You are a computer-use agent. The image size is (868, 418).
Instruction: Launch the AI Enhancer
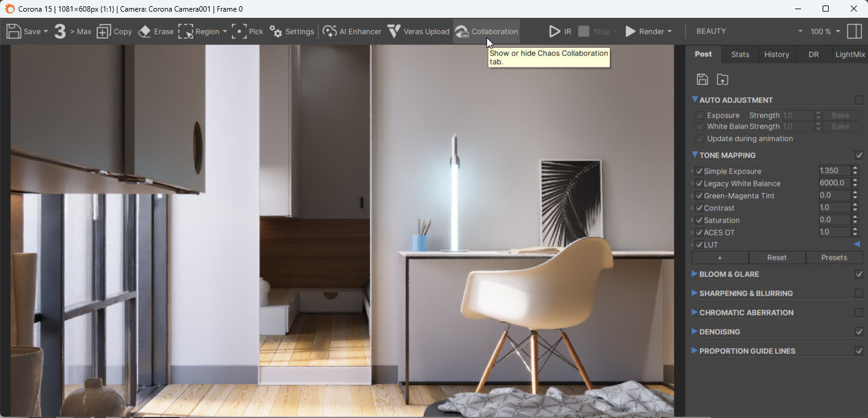(x=352, y=31)
